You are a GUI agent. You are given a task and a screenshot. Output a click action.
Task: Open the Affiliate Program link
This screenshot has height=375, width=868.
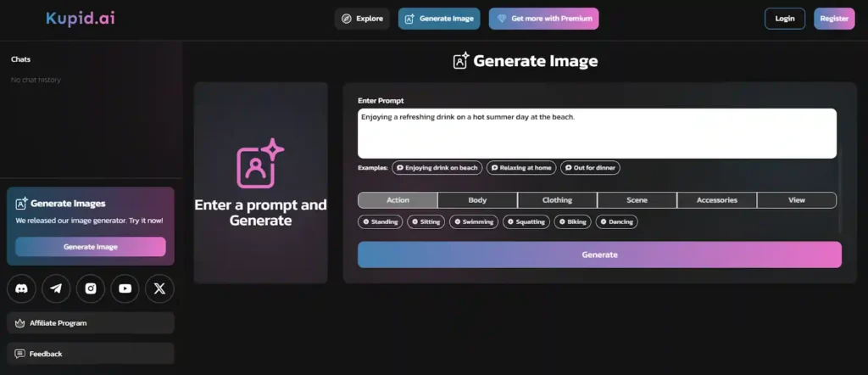[x=91, y=323]
